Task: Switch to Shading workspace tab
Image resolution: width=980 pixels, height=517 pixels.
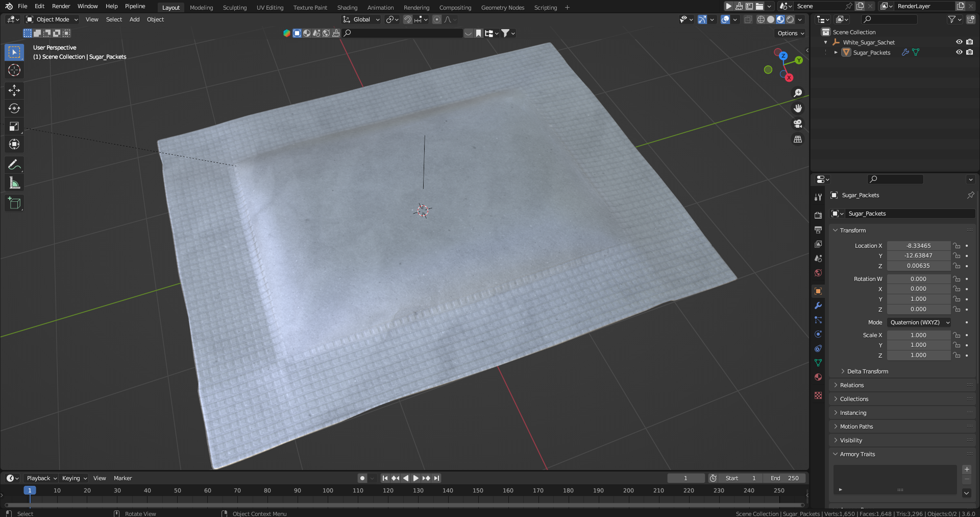Action: (x=347, y=8)
